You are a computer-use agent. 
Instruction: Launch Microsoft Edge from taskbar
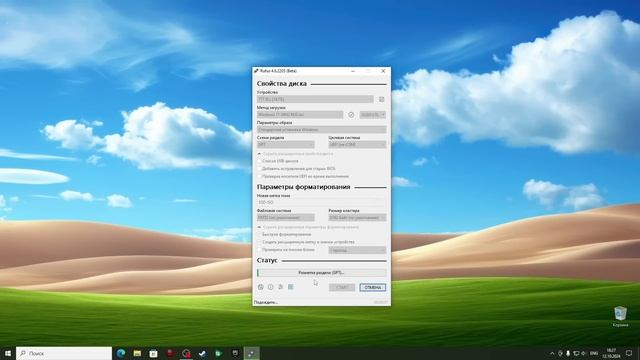(121, 353)
